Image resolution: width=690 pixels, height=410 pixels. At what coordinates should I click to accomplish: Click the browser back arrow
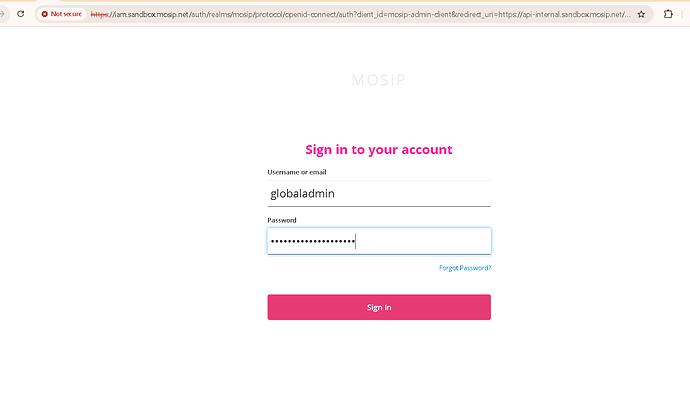coord(3,14)
